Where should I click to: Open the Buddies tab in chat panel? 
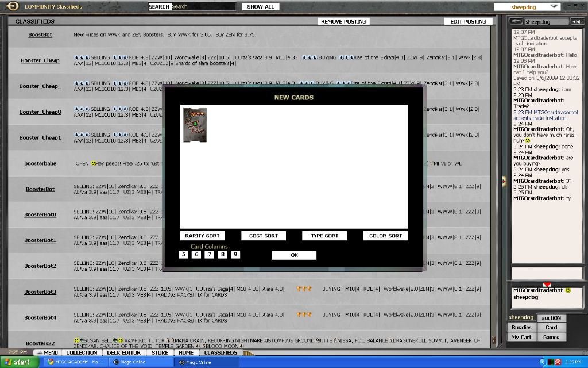coord(521,327)
